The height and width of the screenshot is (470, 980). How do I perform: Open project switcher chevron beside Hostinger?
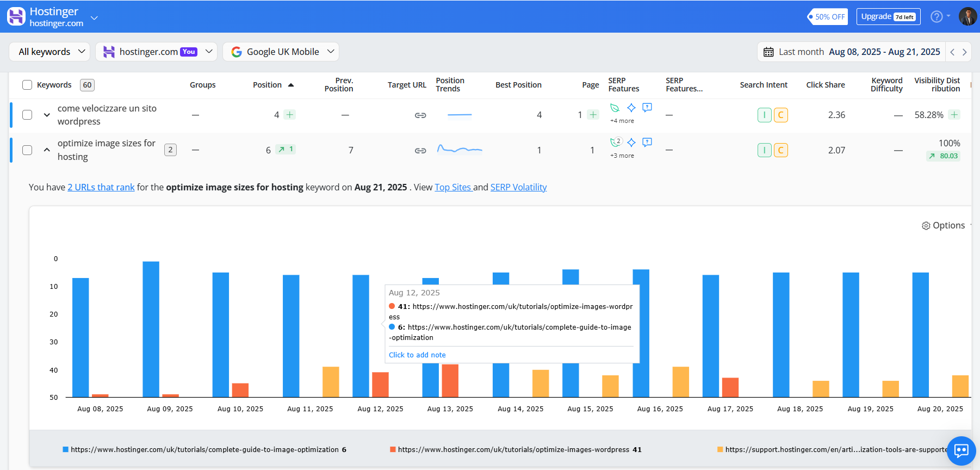click(x=94, y=18)
